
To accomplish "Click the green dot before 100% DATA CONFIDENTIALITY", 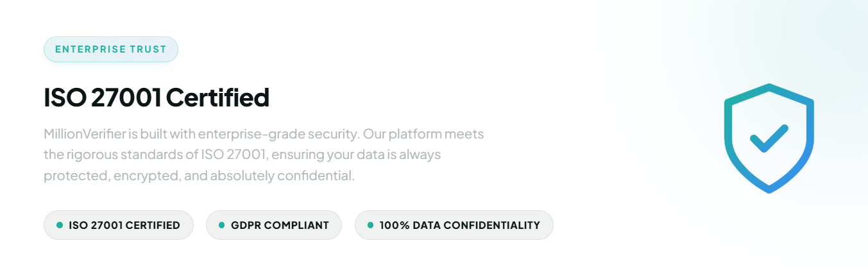I will pos(371,225).
